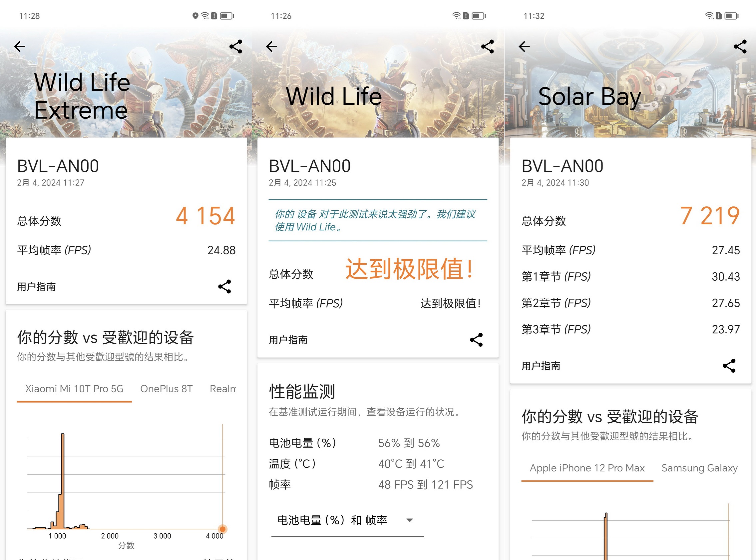
Task: Share from Wild Life header
Action: coord(487,46)
